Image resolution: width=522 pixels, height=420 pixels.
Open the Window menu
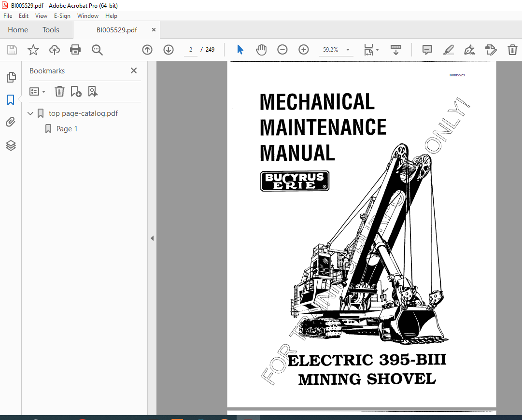[x=88, y=16]
